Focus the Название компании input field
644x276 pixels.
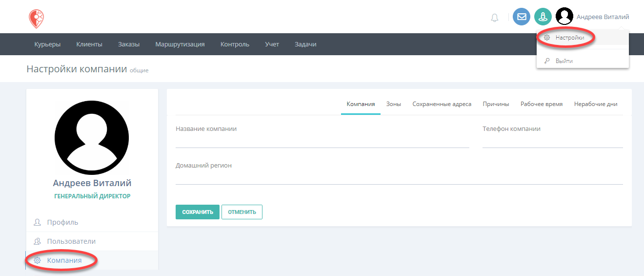click(x=322, y=142)
